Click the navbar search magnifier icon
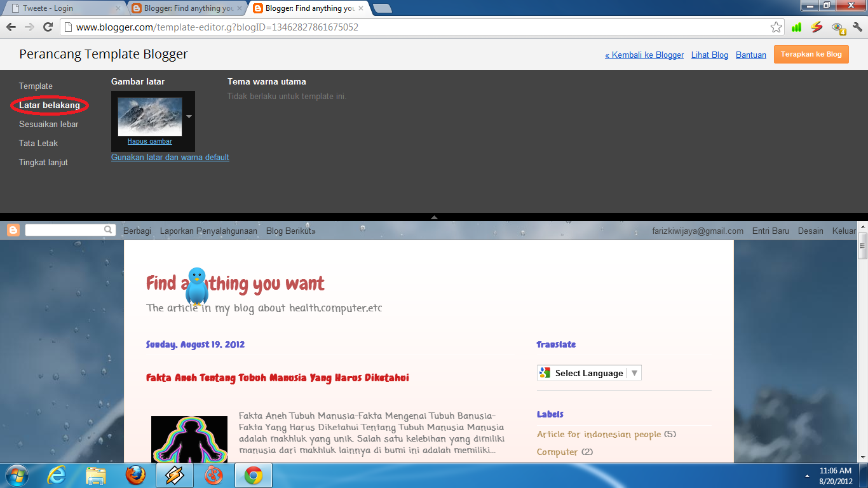The width and height of the screenshot is (868, 488). coord(109,230)
